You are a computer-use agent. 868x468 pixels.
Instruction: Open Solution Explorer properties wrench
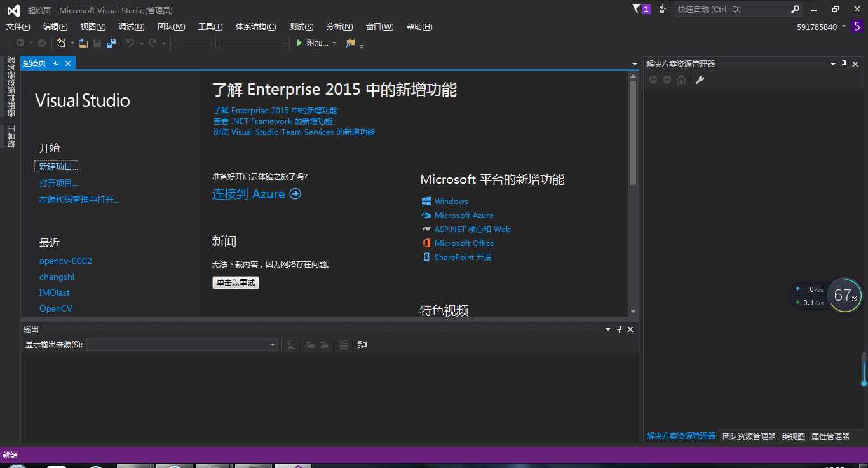coord(700,79)
